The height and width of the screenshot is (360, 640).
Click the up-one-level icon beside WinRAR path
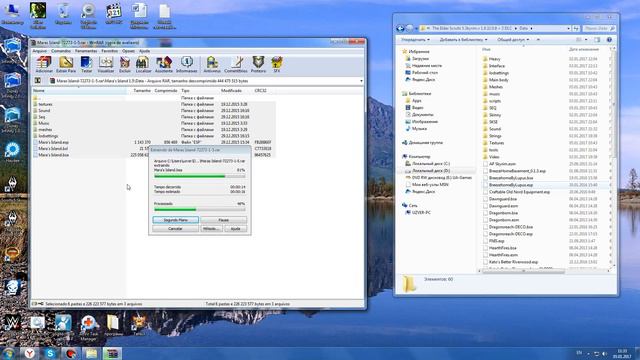point(38,81)
